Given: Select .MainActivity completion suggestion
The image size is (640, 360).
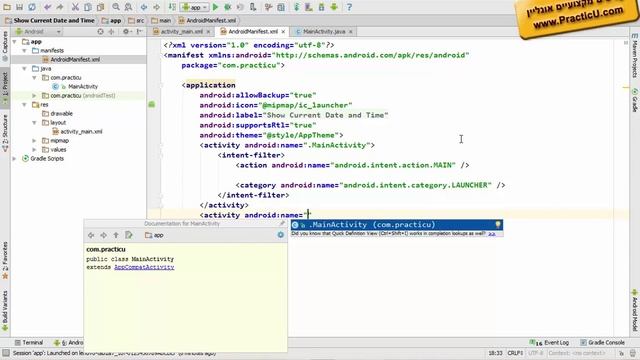Looking at the screenshot, I should (x=397, y=224).
